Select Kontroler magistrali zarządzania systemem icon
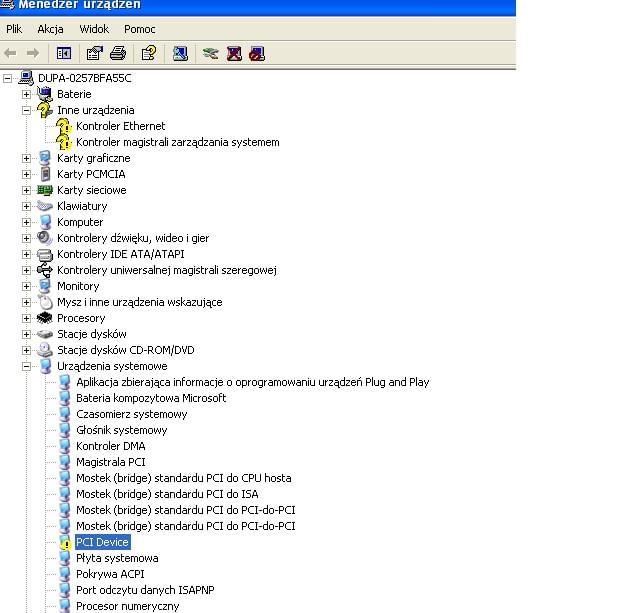The width and height of the screenshot is (640, 613). [64, 142]
